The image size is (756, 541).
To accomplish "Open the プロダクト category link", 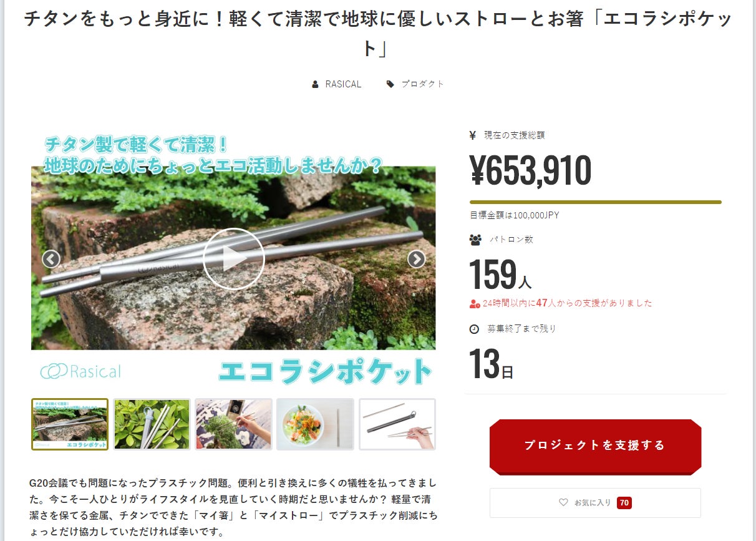I will pos(422,84).
